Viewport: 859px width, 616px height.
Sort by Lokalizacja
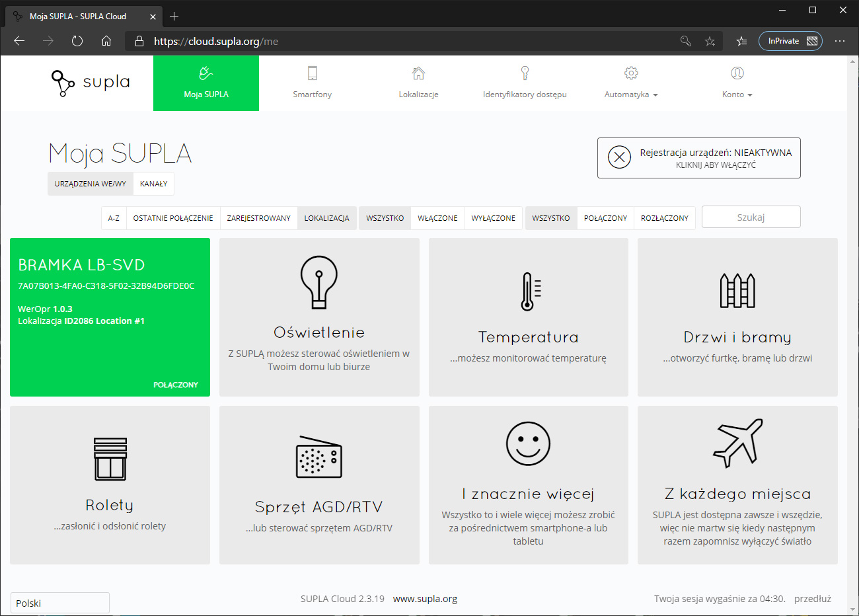pos(326,218)
